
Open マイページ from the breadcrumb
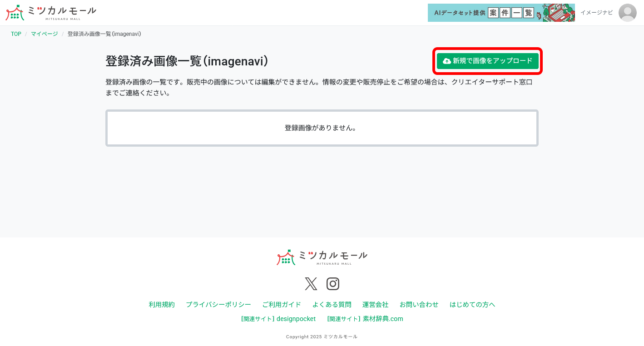44,34
